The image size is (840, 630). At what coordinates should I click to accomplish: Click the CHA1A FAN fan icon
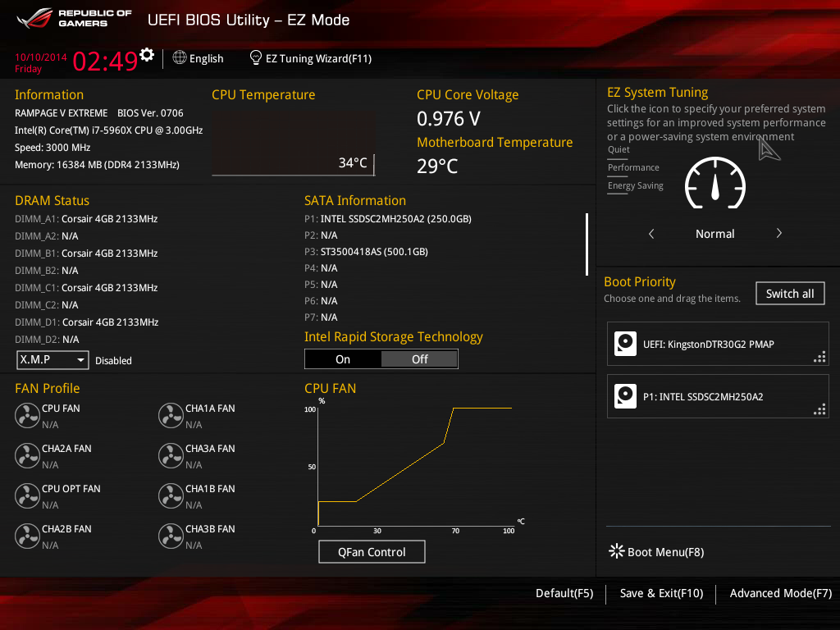point(171,415)
